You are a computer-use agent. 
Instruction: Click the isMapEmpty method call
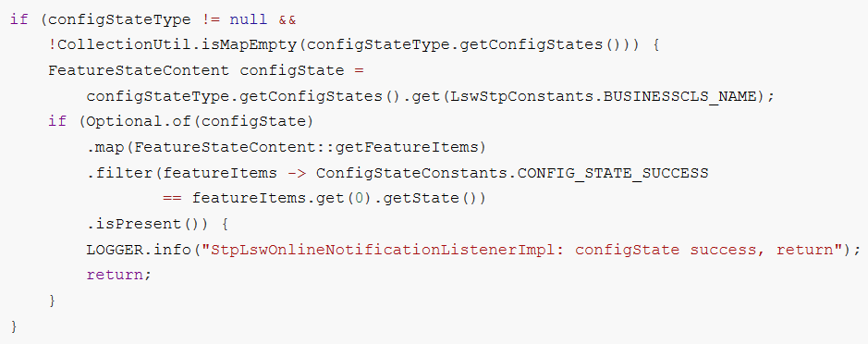coord(250,45)
